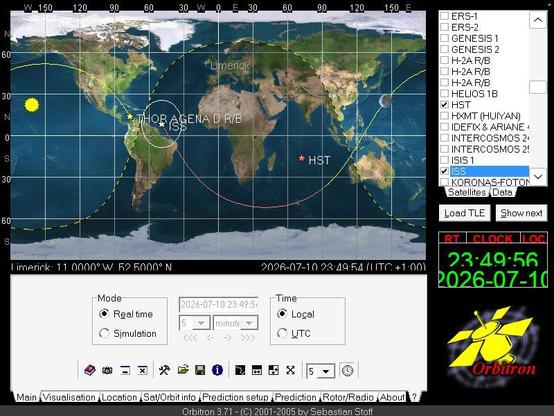This screenshot has height=416, width=554.
Task: Step back one with <- button
Action: tap(210, 338)
